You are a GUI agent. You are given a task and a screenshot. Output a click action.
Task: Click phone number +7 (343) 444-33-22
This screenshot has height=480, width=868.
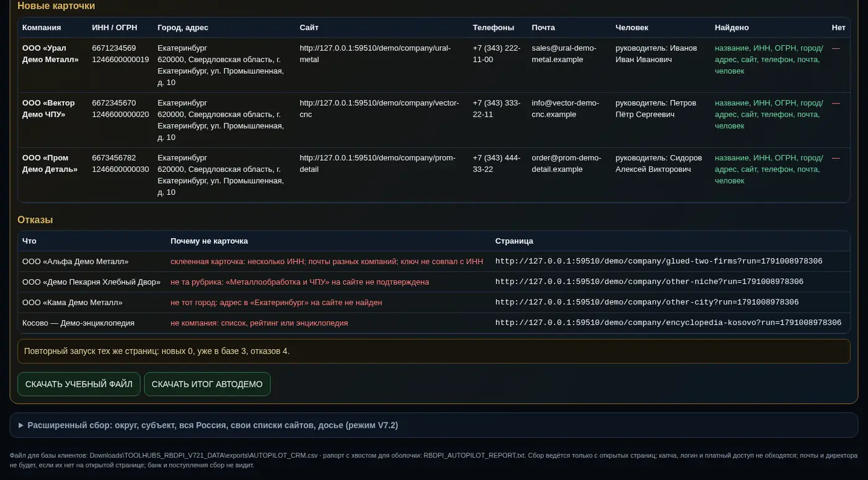coord(497,164)
